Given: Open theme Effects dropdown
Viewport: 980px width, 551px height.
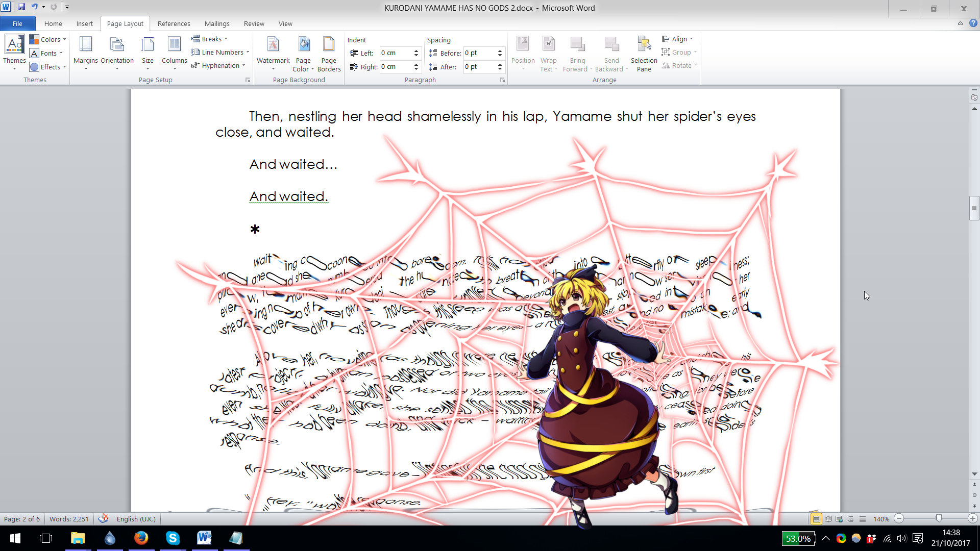Looking at the screenshot, I should (48, 67).
